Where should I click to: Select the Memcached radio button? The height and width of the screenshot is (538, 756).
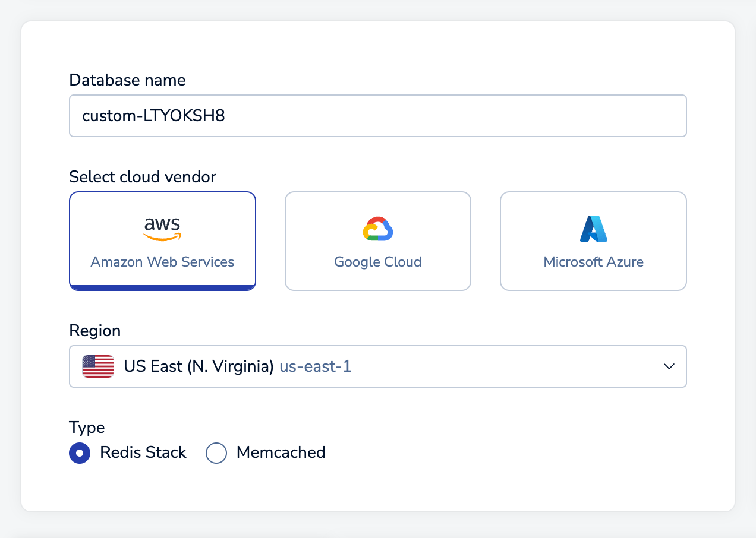(216, 453)
